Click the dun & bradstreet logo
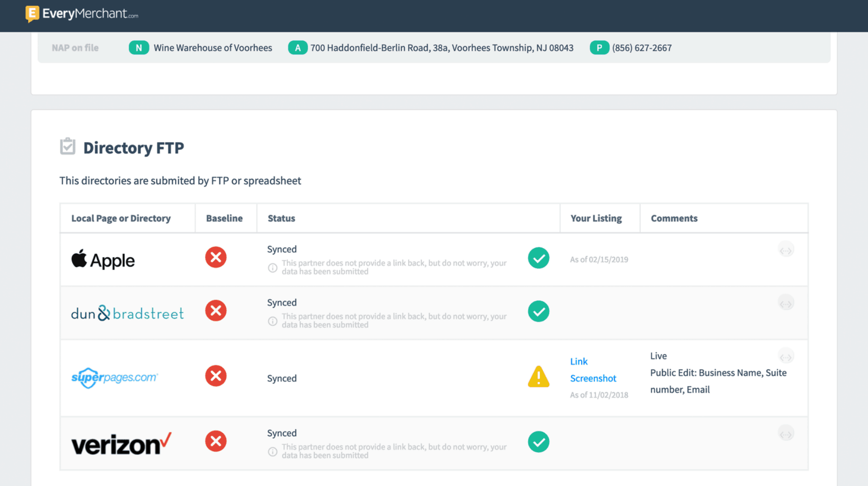This screenshot has width=868, height=486. coord(127,313)
